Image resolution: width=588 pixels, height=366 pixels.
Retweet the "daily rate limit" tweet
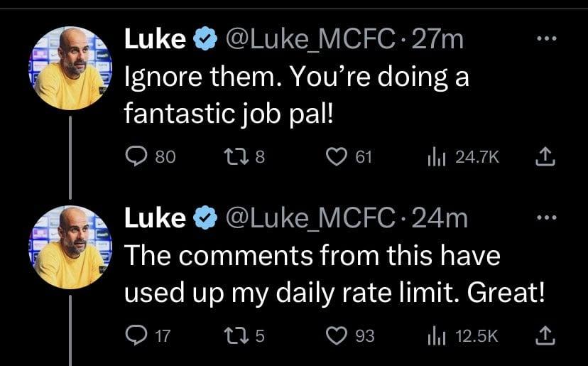[232, 335]
